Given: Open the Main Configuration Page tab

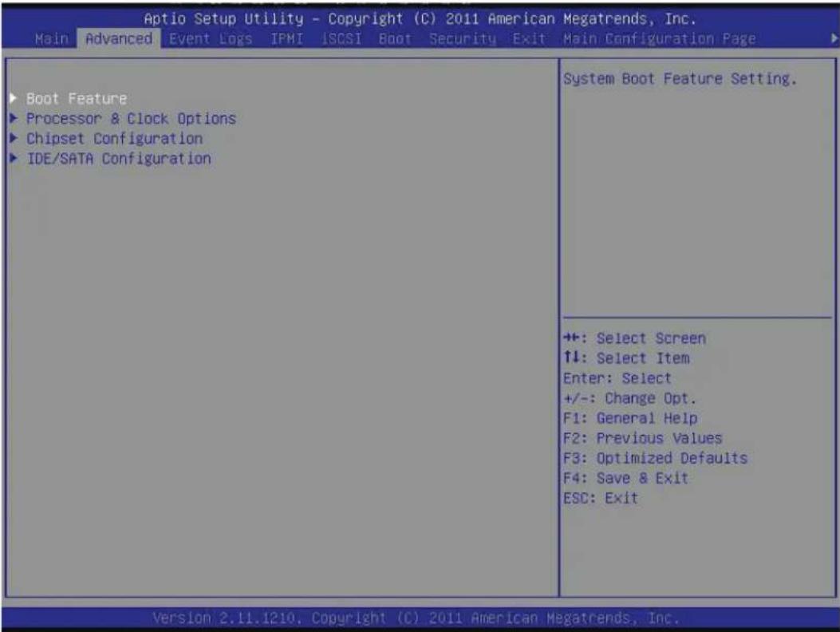Looking at the screenshot, I should [x=660, y=39].
